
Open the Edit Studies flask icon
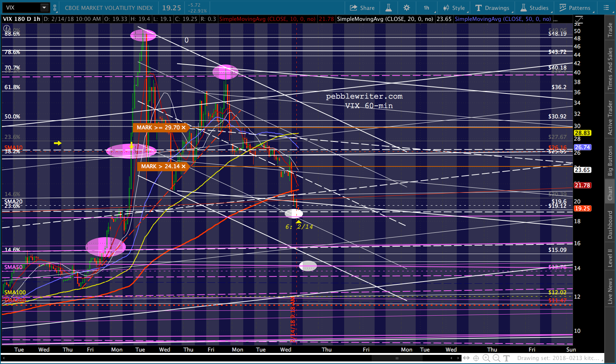388,8
